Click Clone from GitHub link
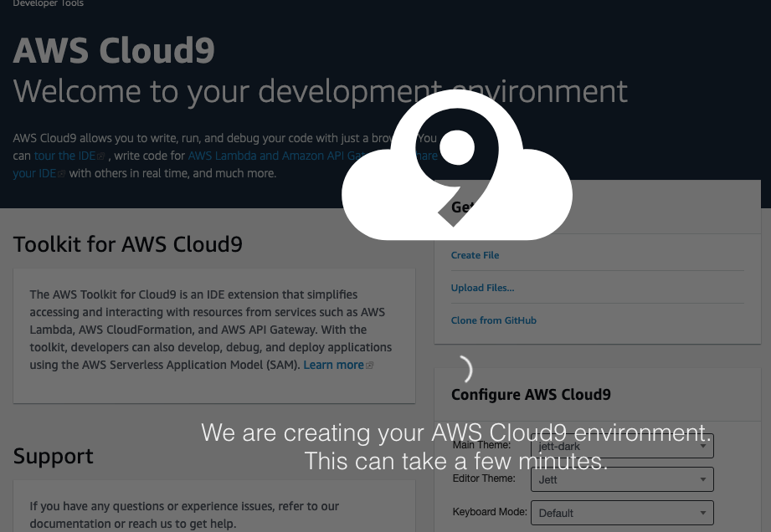The width and height of the screenshot is (771, 532). click(x=494, y=320)
